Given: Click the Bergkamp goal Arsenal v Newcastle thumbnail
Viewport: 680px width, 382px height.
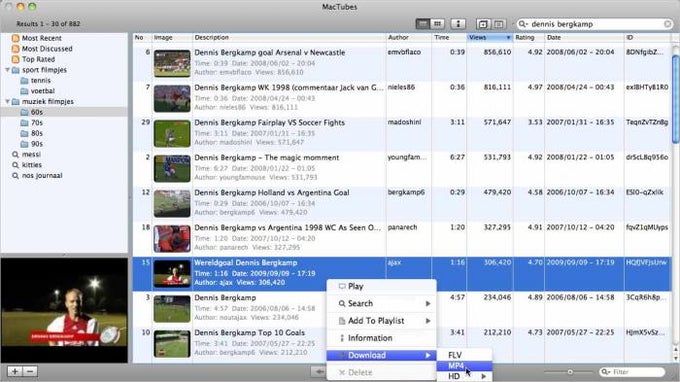Looking at the screenshot, I should click(172, 63).
